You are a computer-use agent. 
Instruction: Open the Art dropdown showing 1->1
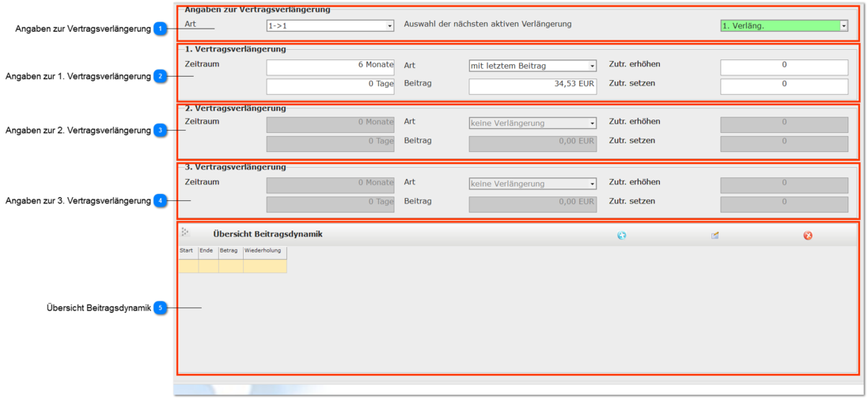pyautogui.click(x=331, y=25)
